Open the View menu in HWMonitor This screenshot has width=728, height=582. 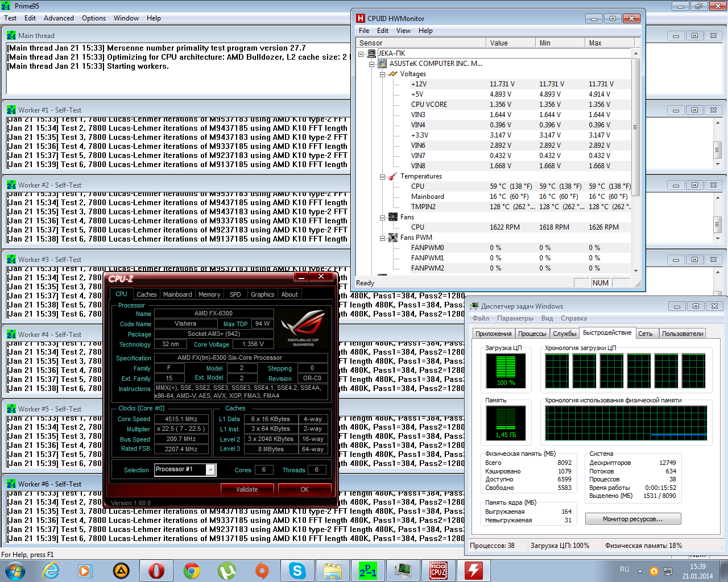(403, 31)
